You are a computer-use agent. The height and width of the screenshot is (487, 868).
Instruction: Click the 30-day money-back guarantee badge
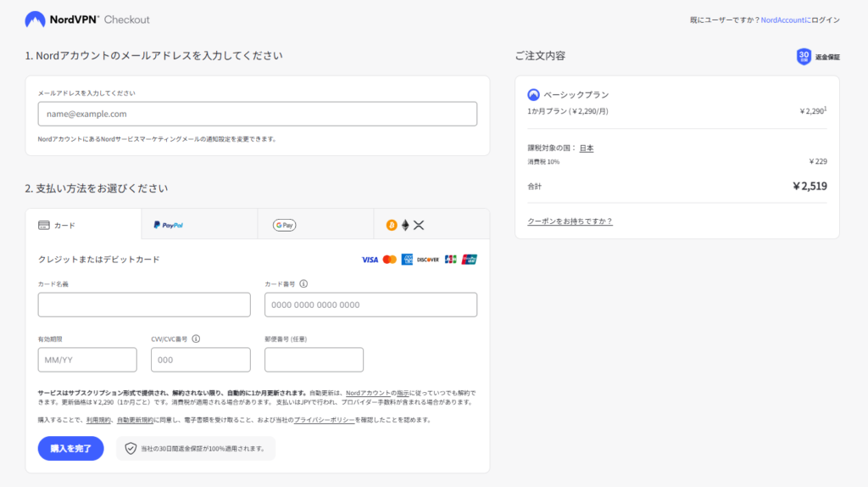pyautogui.click(x=818, y=57)
